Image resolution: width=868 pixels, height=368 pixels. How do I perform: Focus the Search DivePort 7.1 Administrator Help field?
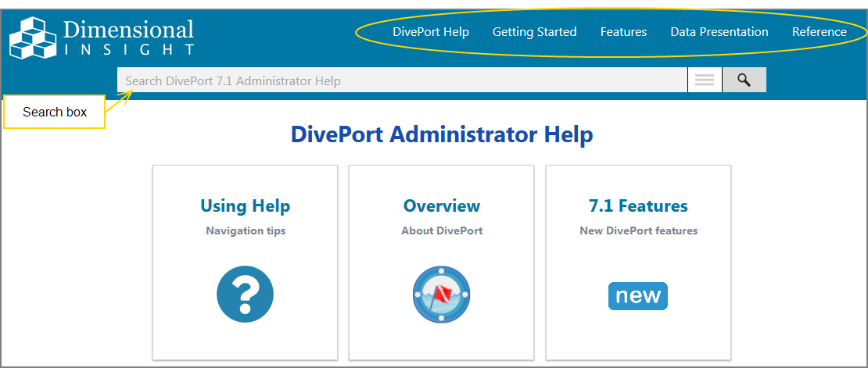tap(402, 80)
